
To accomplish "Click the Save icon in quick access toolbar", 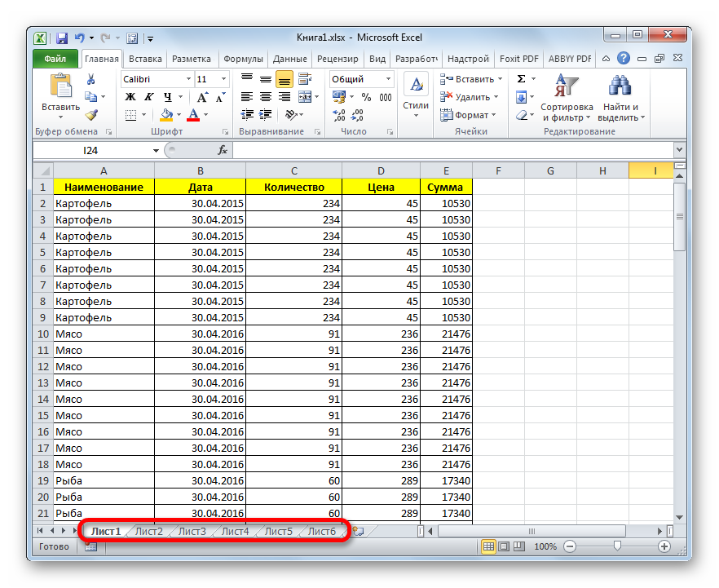I will 62,38.
